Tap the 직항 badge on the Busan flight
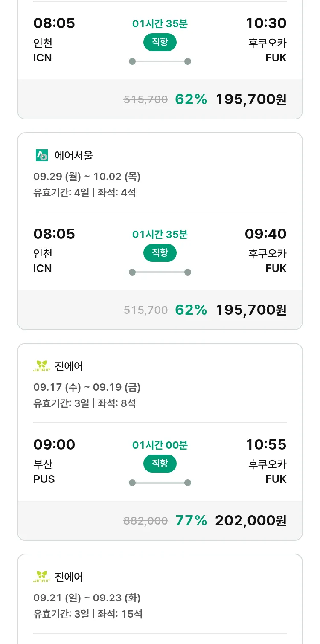Image resolution: width=320 pixels, height=644 pixels. [x=160, y=464]
